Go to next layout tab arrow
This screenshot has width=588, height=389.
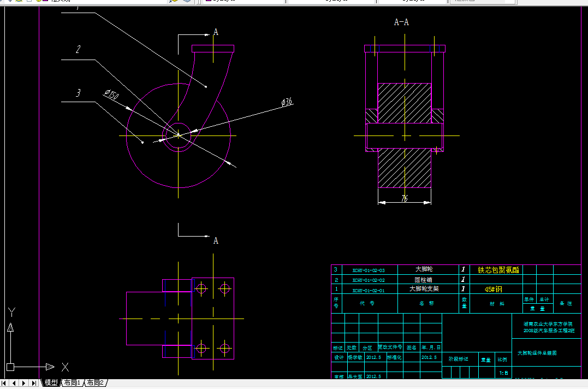coord(24,383)
